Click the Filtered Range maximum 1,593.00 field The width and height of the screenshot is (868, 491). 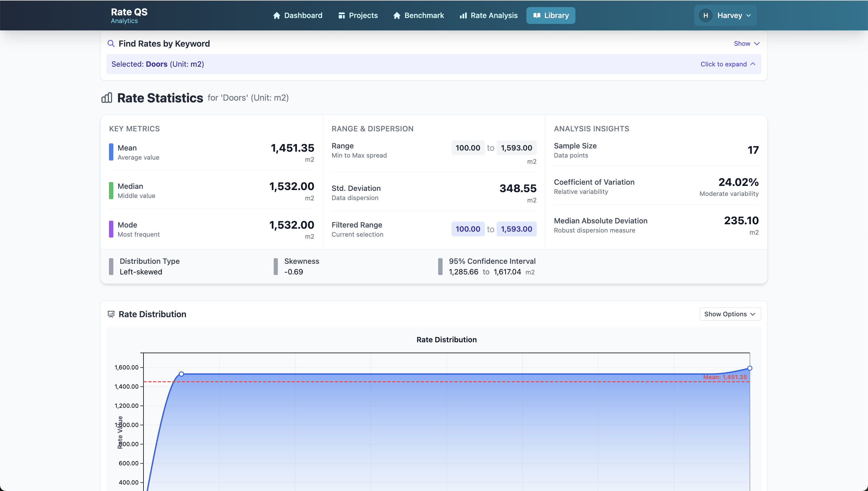tap(516, 229)
